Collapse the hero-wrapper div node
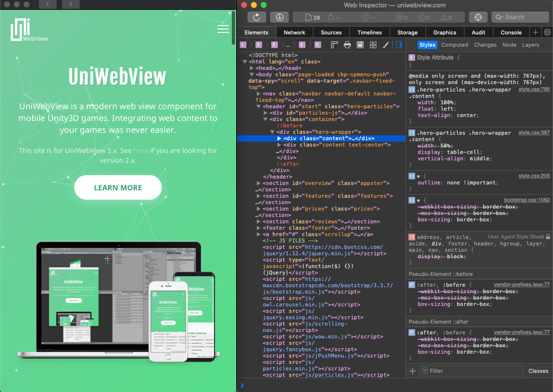Screen dimensions: 553x392 coord(273,132)
